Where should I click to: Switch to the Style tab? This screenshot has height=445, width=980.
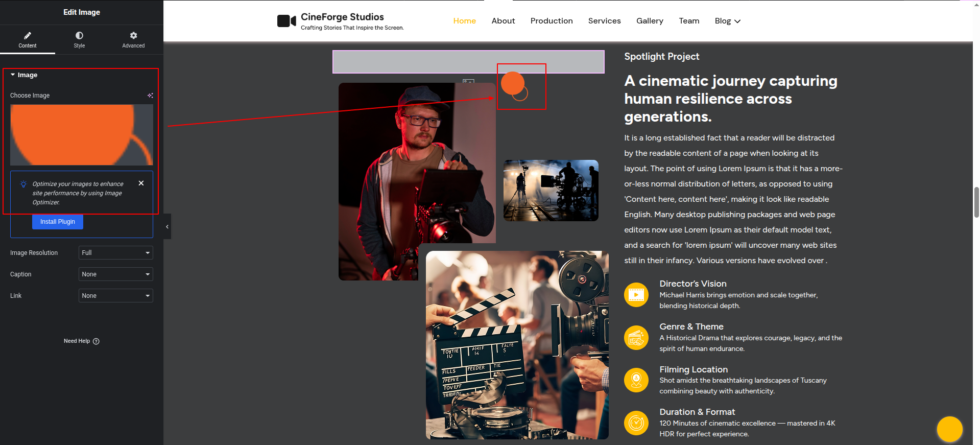[79, 39]
